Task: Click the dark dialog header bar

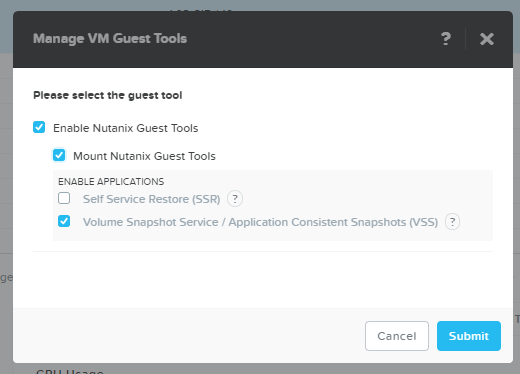Action: point(263,39)
